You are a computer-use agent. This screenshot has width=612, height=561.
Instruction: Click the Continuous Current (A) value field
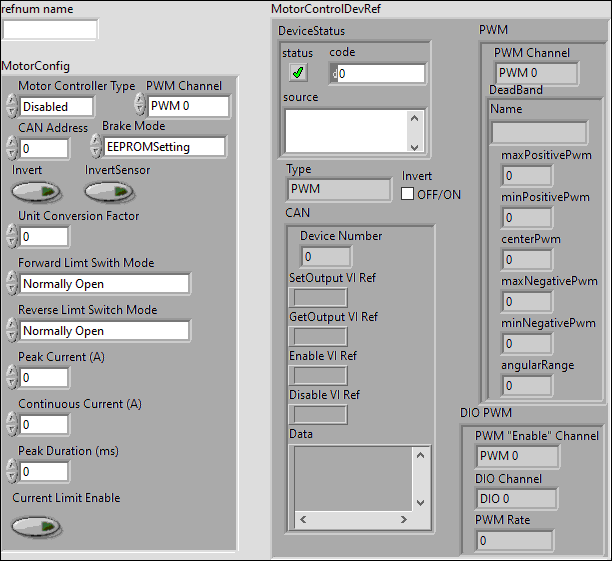coord(44,424)
